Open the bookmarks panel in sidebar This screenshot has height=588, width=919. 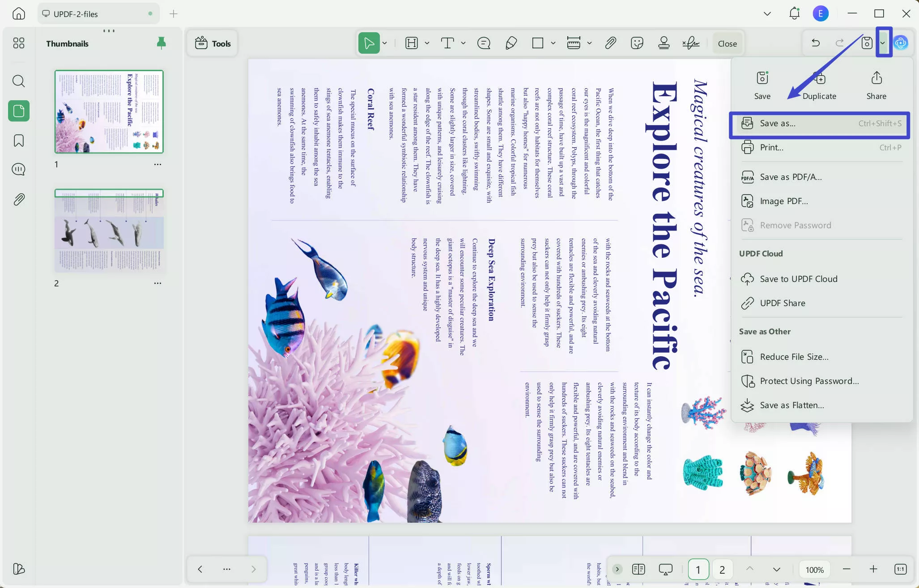coord(19,141)
